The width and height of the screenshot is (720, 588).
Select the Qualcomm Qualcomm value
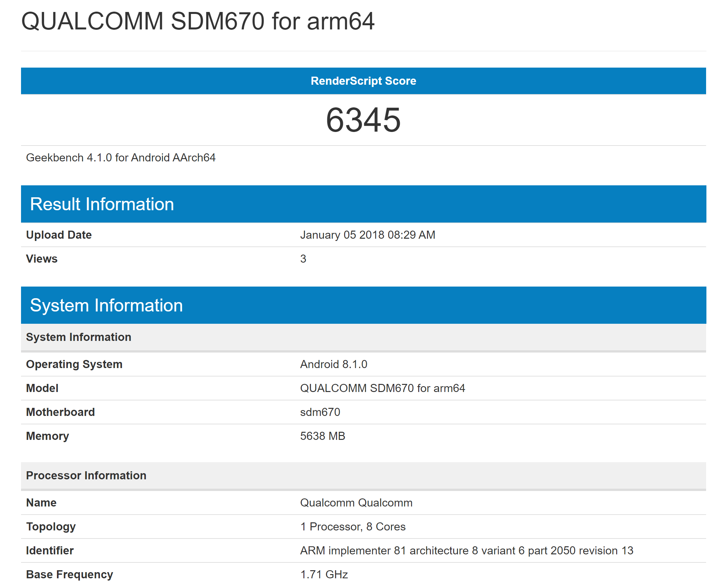(356, 503)
